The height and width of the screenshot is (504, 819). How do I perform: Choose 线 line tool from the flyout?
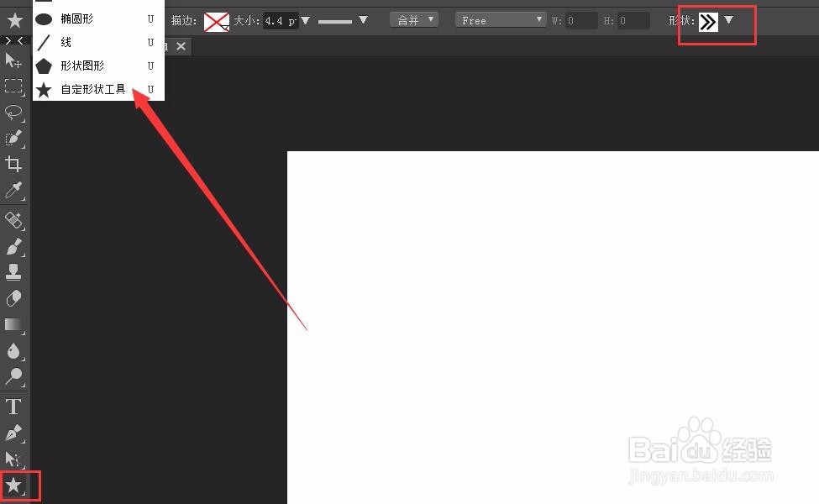click(x=98, y=42)
